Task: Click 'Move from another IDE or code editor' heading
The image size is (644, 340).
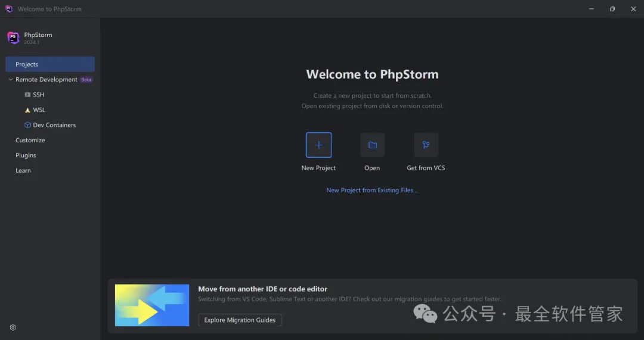Action: coord(263,289)
